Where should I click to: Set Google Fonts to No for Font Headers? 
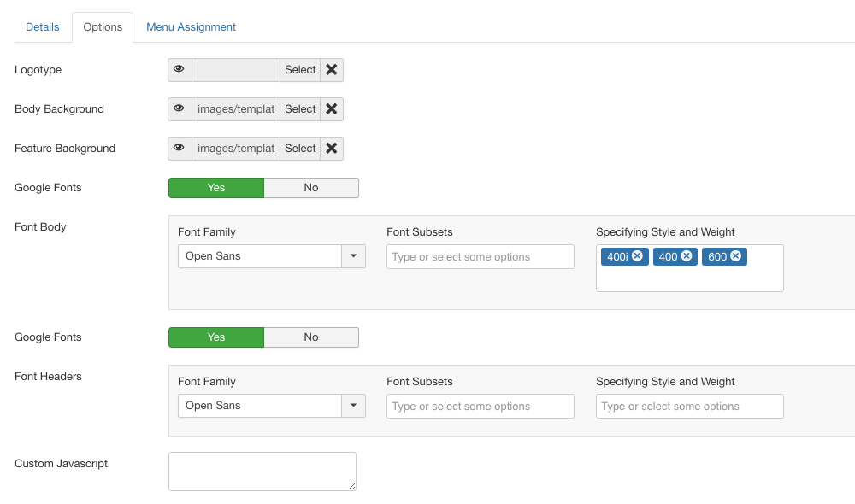click(311, 337)
